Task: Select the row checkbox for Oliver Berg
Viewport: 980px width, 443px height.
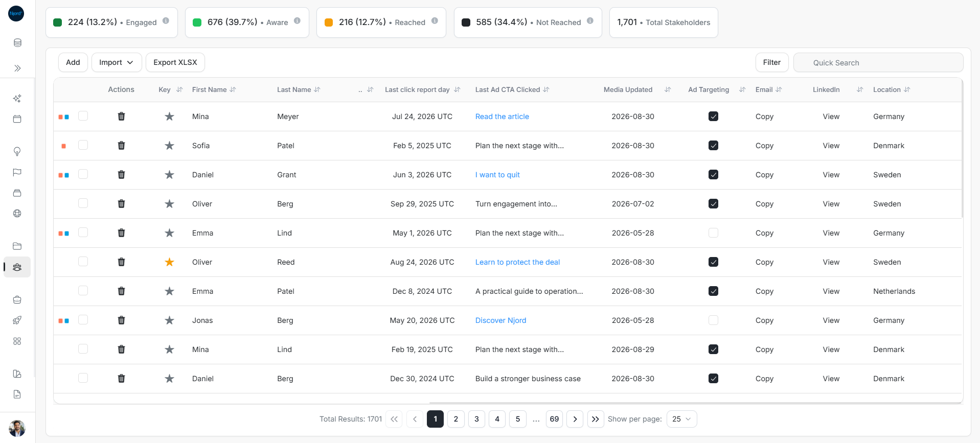Action: [x=83, y=203]
